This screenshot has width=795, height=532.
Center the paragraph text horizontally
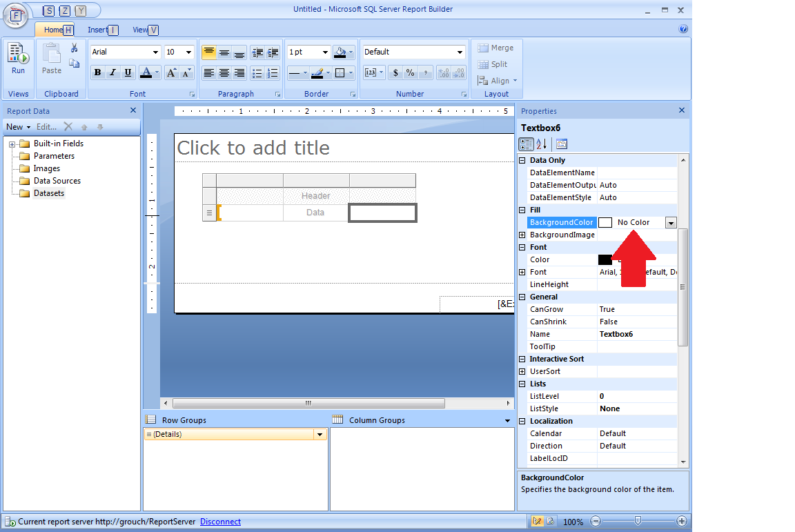coord(224,73)
